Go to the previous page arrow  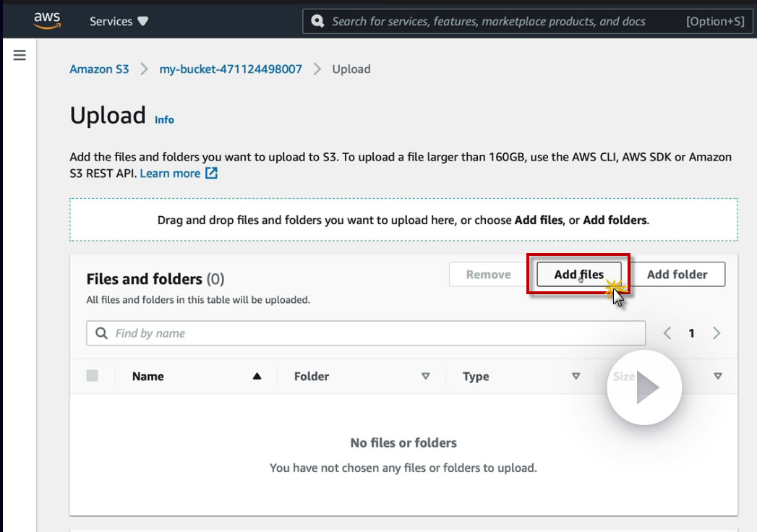point(667,333)
